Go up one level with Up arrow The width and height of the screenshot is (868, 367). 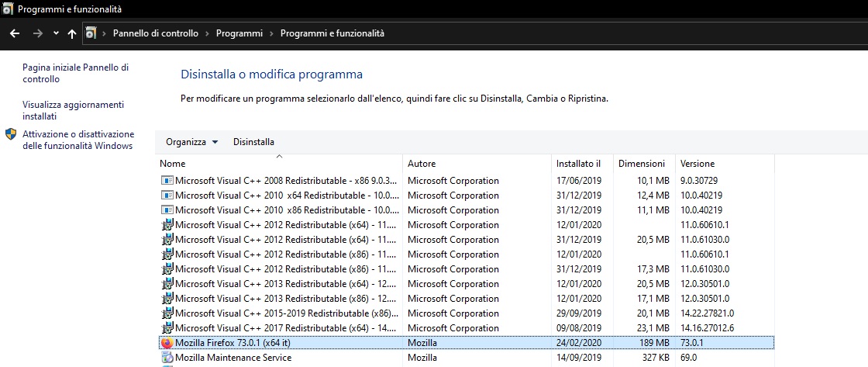[x=72, y=33]
